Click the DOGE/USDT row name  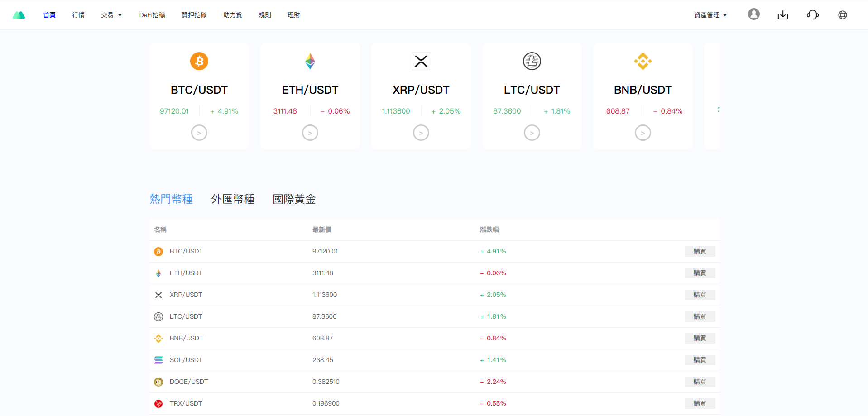tap(188, 382)
